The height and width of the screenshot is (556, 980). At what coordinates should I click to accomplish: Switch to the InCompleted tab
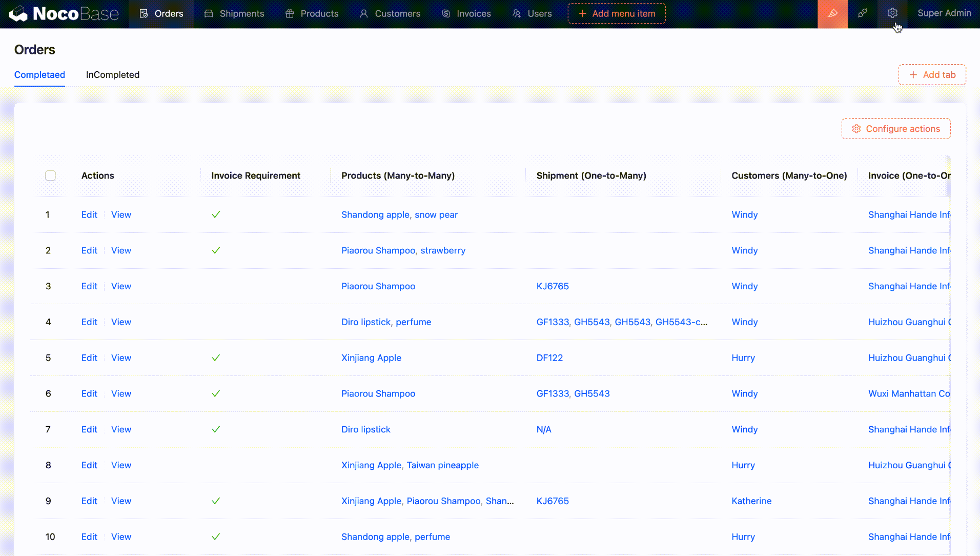[x=113, y=75]
